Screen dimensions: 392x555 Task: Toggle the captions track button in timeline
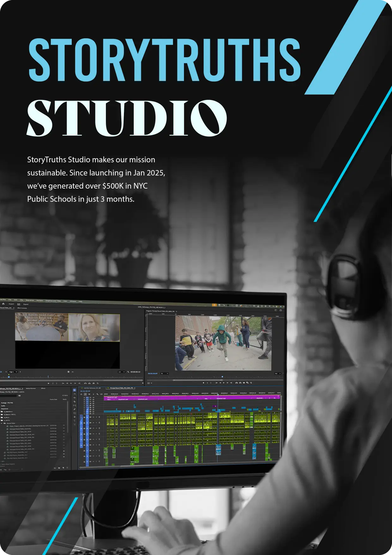101,394
